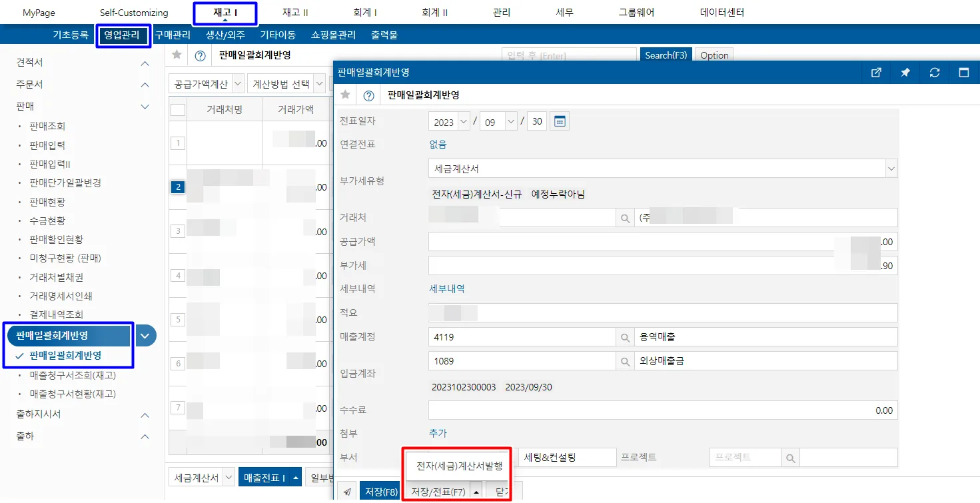The height and width of the screenshot is (503, 980).
Task: Click the 저장(F8) save button
Action: (x=381, y=492)
